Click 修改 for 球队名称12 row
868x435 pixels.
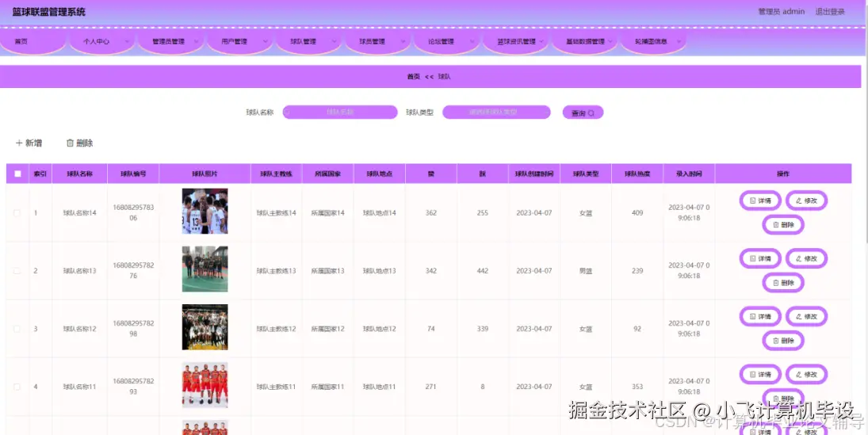point(806,317)
